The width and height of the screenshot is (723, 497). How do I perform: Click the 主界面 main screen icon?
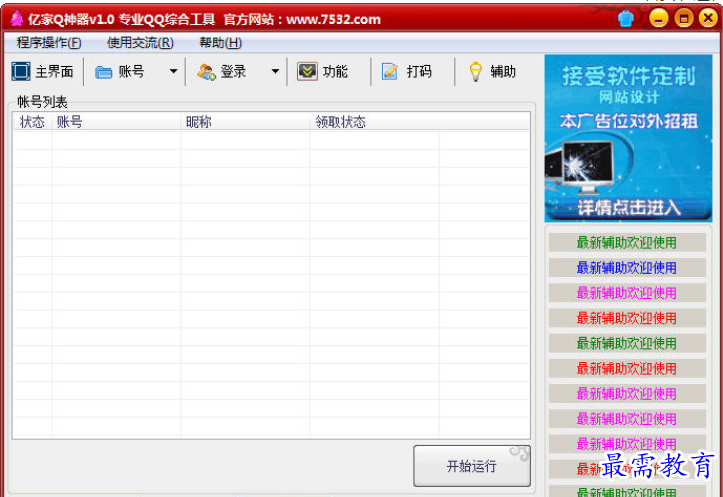[x=21, y=71]
